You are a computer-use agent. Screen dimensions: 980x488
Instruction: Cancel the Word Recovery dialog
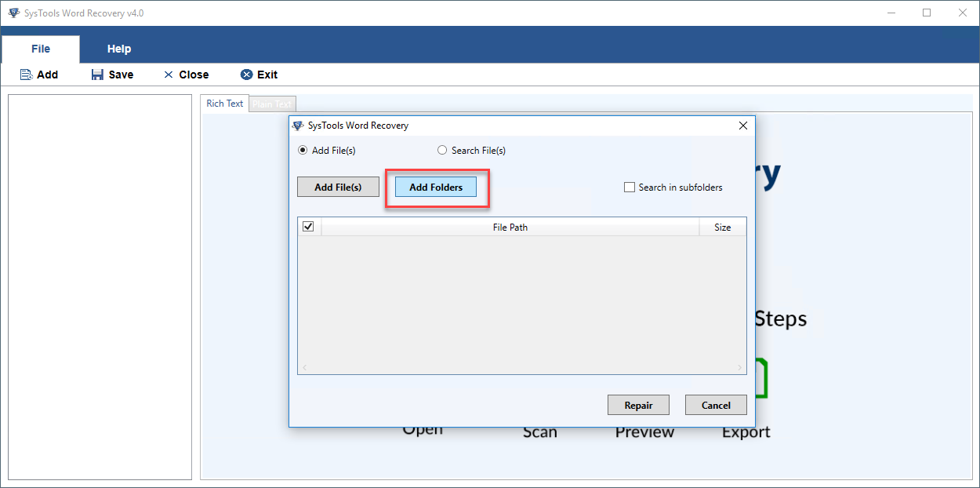click(716, 405)
